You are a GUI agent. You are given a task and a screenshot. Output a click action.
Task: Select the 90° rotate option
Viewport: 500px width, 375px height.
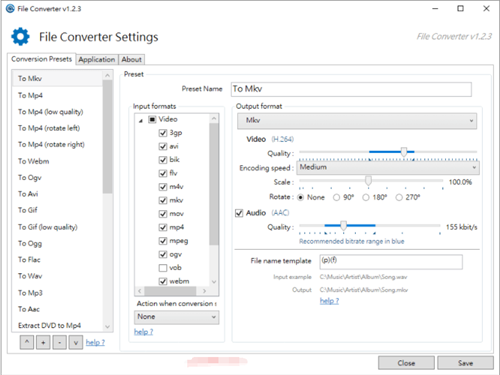tap(337, 197)
